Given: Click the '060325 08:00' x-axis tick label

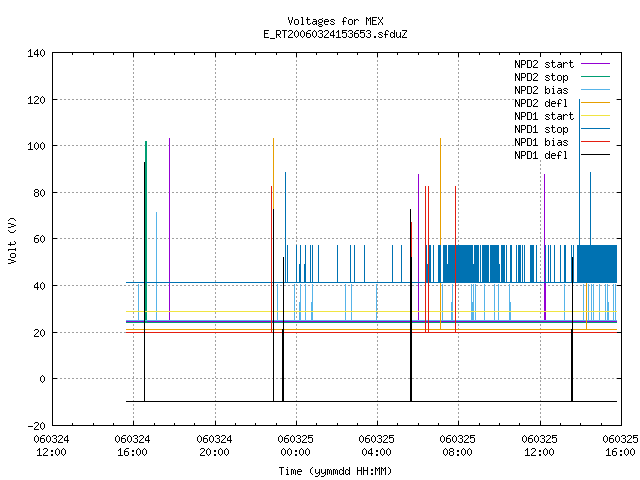Looking at the screenshot, I should [x=458, y=446].
